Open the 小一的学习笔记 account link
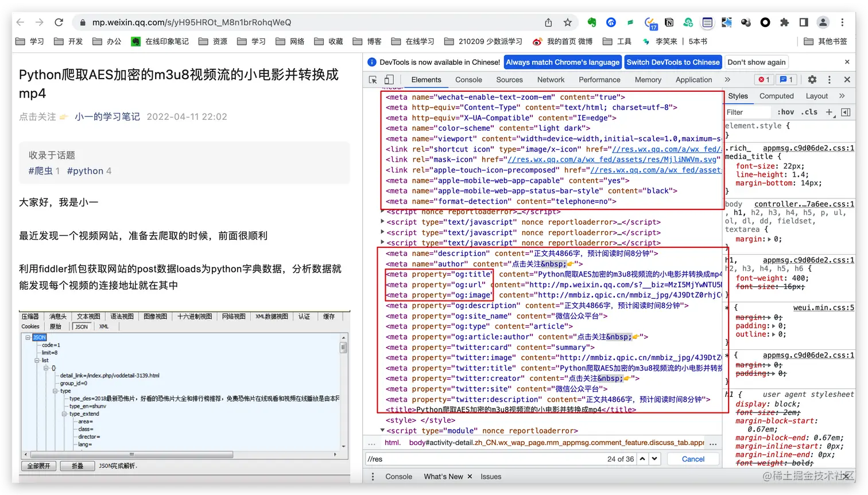This screenshot has height=495, width=868. coord(107,116)
